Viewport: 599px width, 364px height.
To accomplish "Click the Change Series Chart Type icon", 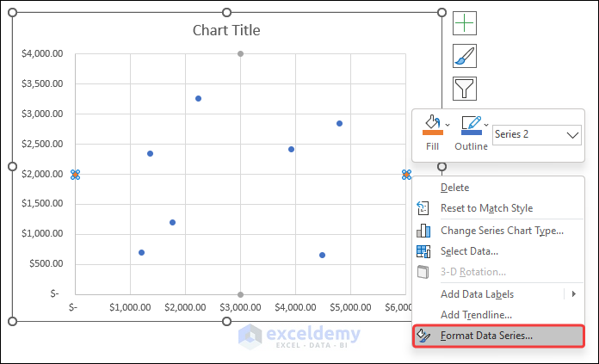I will pos(423,231).
